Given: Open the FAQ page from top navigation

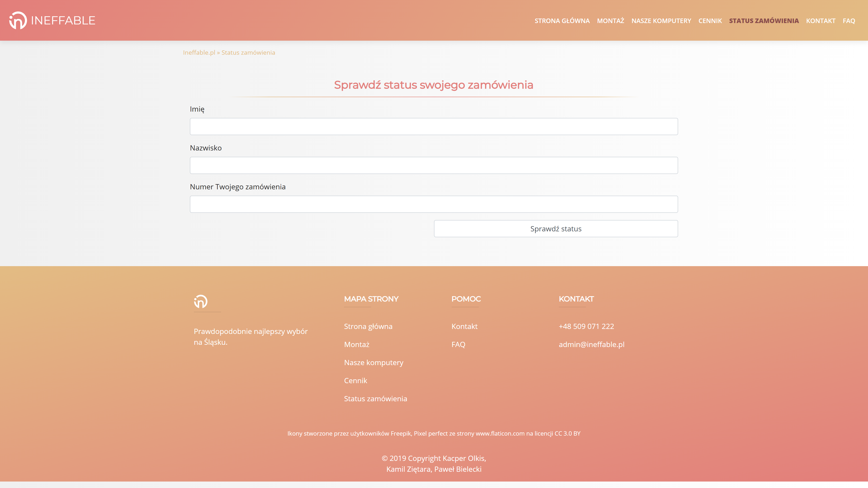Looking at the screenshot, I should click(849, 21).
